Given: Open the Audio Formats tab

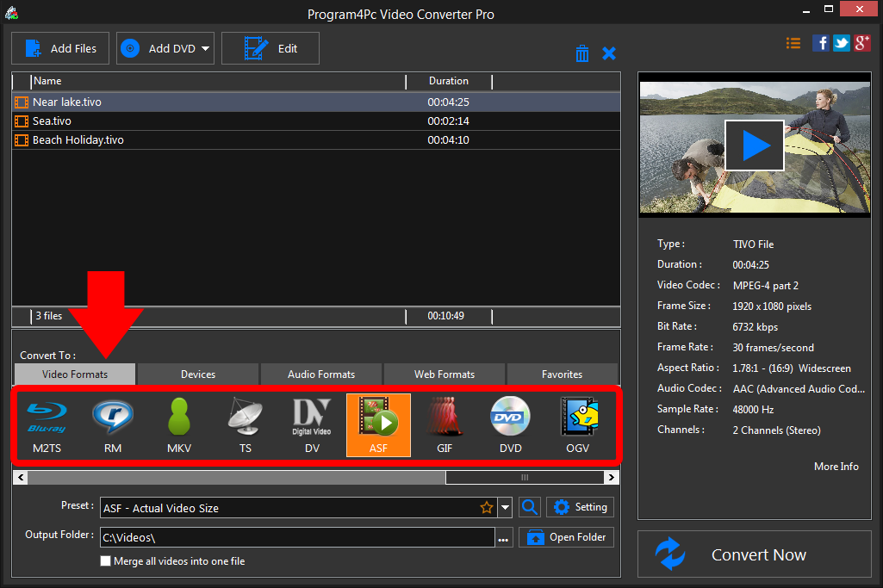Looking at the screenshot, I should [x=321, y=374].
